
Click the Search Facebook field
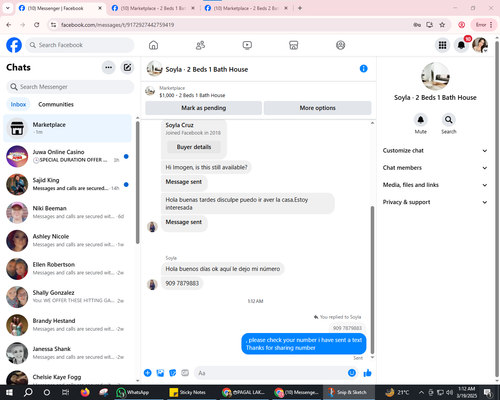pos(80,45)
